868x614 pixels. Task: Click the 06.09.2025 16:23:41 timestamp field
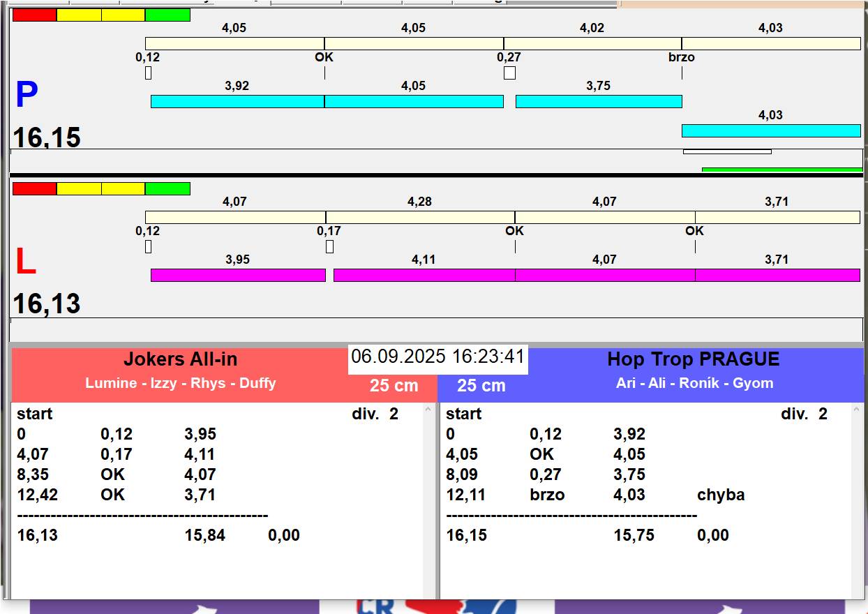point(437,357)
